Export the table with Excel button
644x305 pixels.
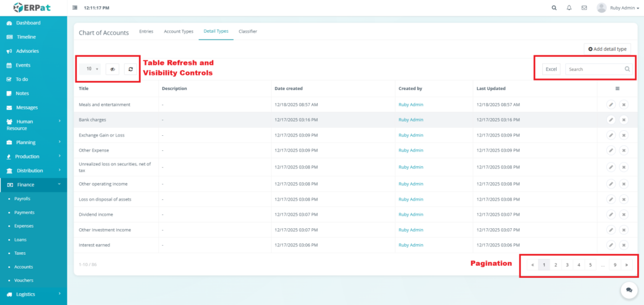tap(551, 69)
